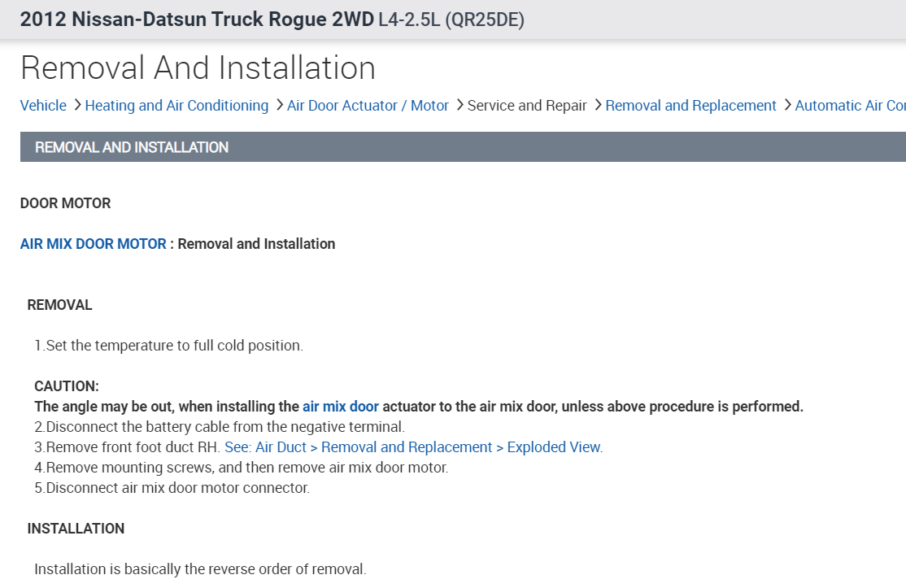Open the air mix door link in caution

340,407
